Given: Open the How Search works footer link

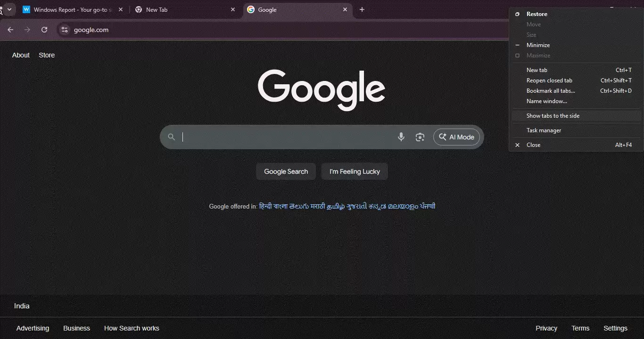Looking at the screenshot, I should [x=132, y=328].
